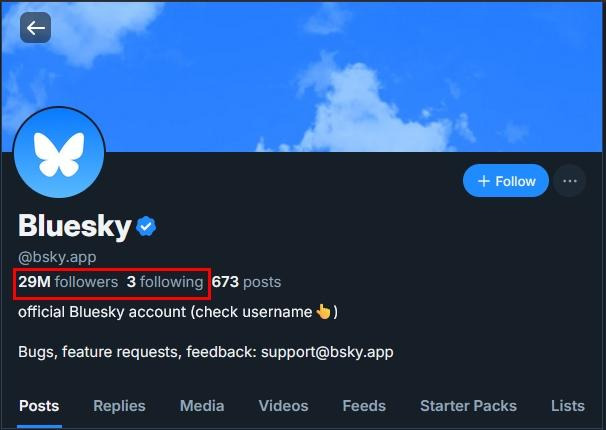Viewport: 606px width, 430px height.
Task: Click the blue verified checkmark badge
Action: tap(147, 227)
